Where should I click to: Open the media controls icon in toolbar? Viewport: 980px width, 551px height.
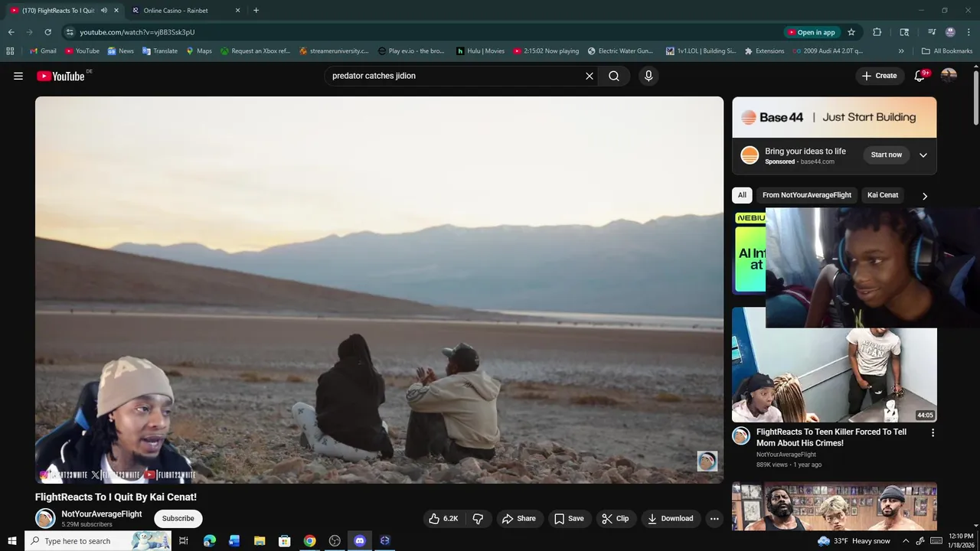coord(932,32)
